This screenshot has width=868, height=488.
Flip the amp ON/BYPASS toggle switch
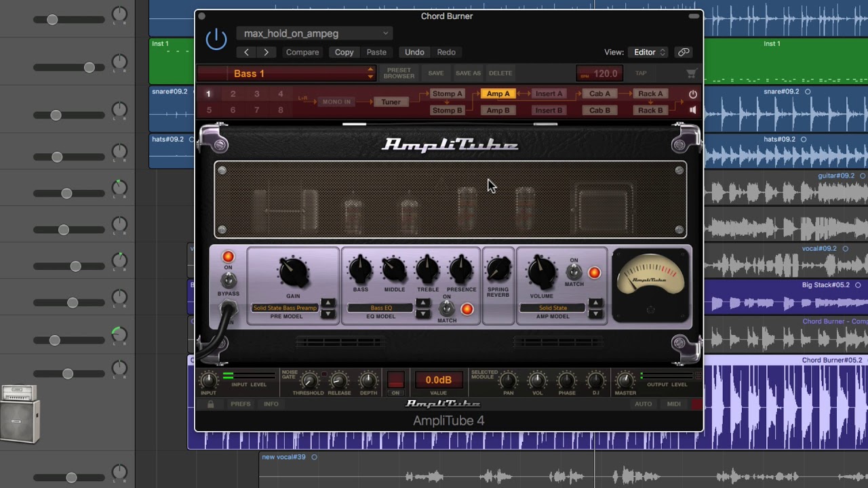click(229, 279)
